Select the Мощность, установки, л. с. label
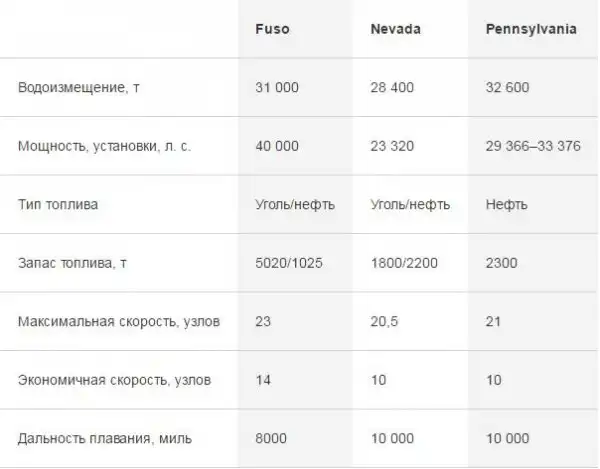 pos(104,146)
